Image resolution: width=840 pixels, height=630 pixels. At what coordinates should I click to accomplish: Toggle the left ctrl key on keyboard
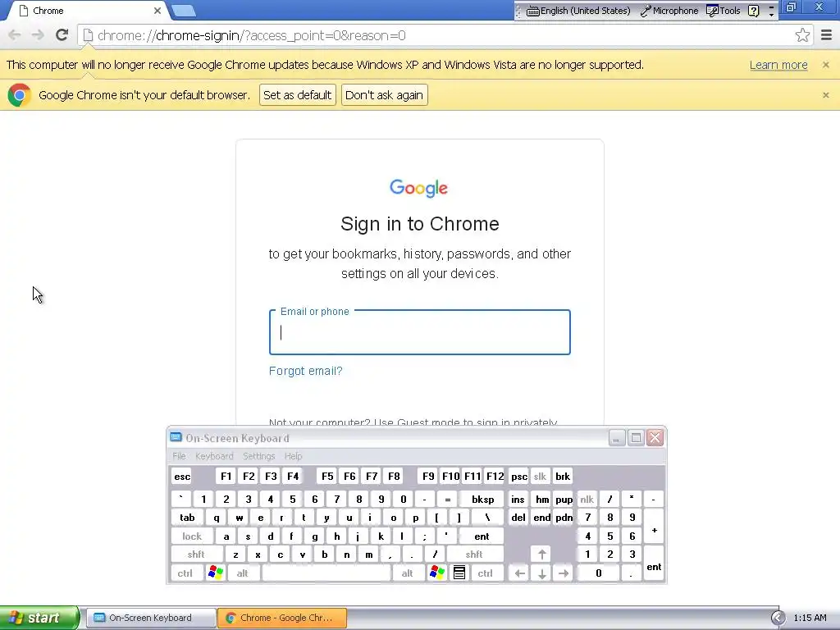point(185,573)
